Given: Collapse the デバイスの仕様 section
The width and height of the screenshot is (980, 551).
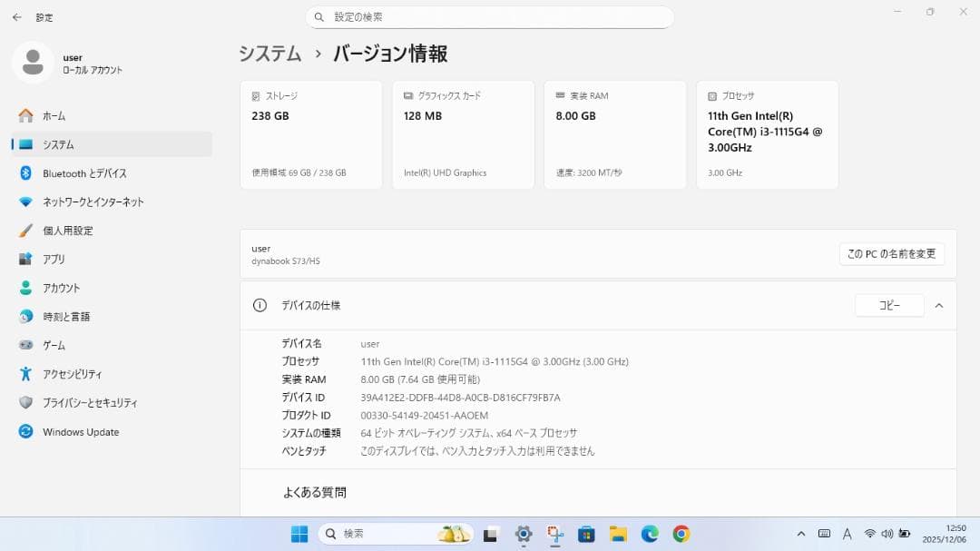Looking at the screenshot, I should [939, 305].
